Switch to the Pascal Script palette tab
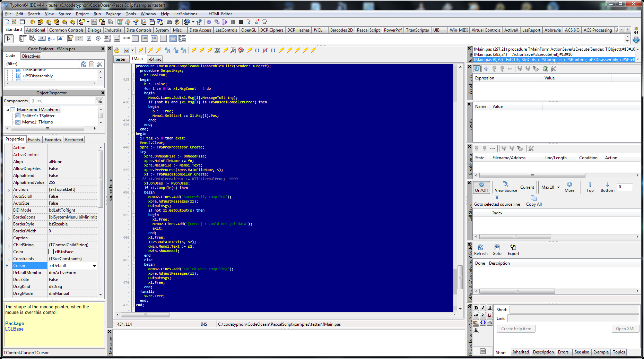The width and height of the screenshot is (644, 359). 368,30
